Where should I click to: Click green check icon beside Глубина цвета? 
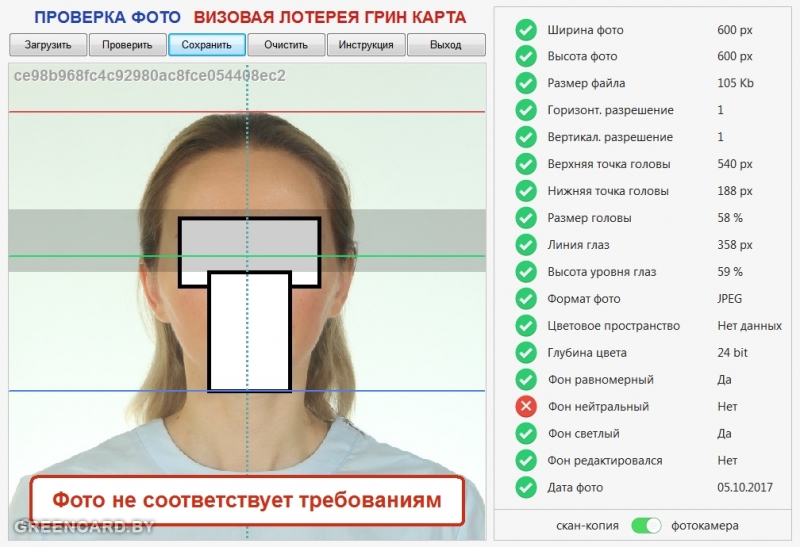pyautogui.click(x=526, y=353)
